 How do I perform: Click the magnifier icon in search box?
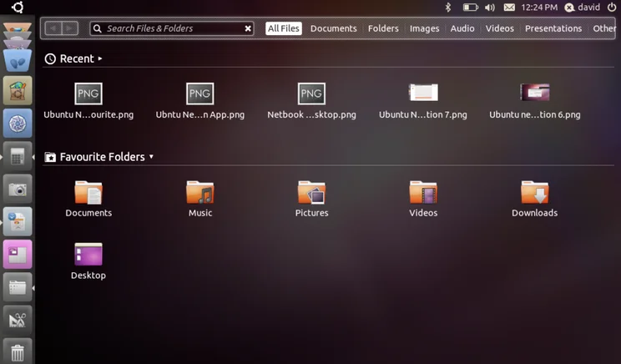point(98,28)
